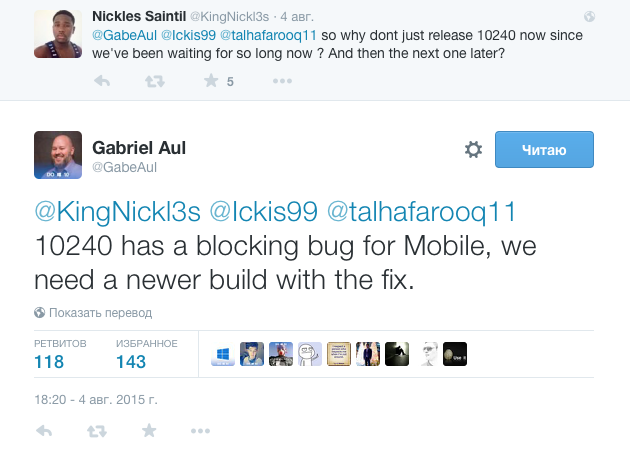Open the gear dropdown next to Читаю
This screenshot has height=466, width=630.
coord(474,150)
